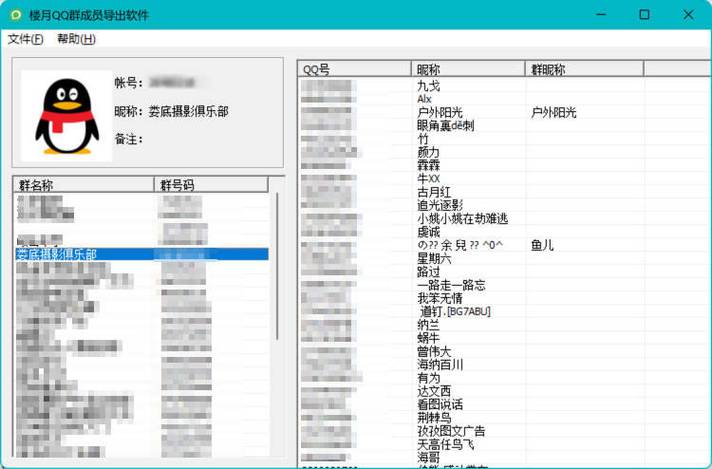Screen dimensions: 712x469
Task: Select member 追光逐影
Action: pyautogui.click(x=440, y=205)
